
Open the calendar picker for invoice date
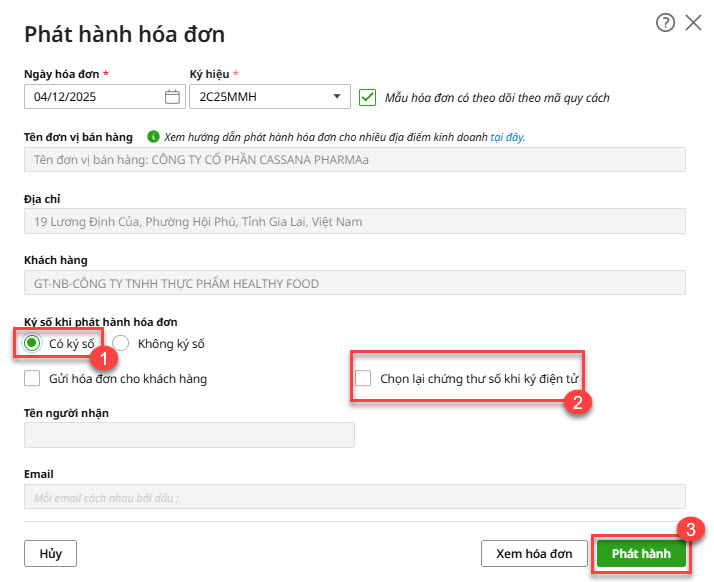point(172,97)
